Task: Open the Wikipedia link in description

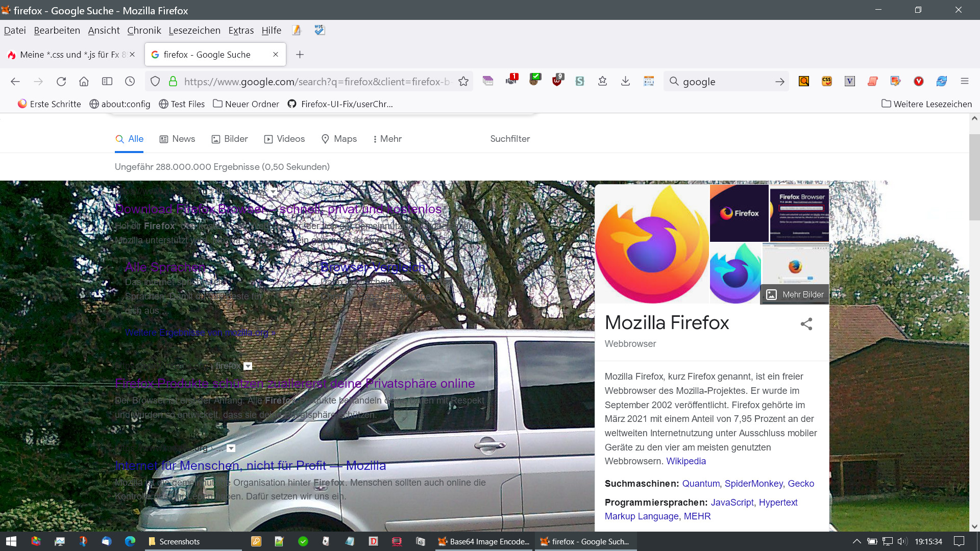Action: pos(685,461)
